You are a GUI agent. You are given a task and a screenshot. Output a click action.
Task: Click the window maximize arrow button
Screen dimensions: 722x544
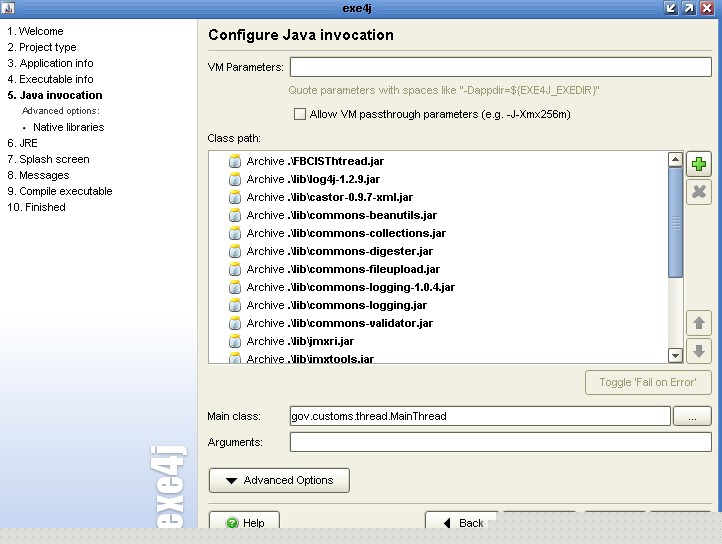tap(689, 8)
